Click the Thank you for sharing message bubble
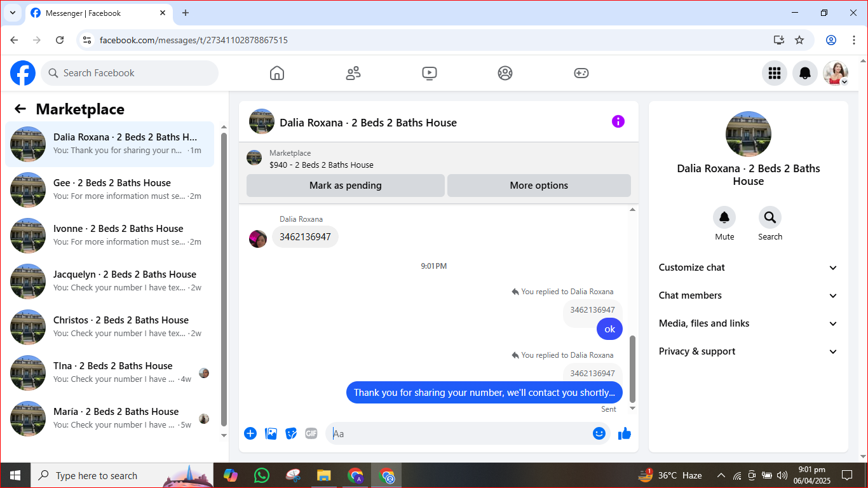Image resolution: width=868 pixels, height=488 pixels. pyautogui.click(x=484, y=393)
